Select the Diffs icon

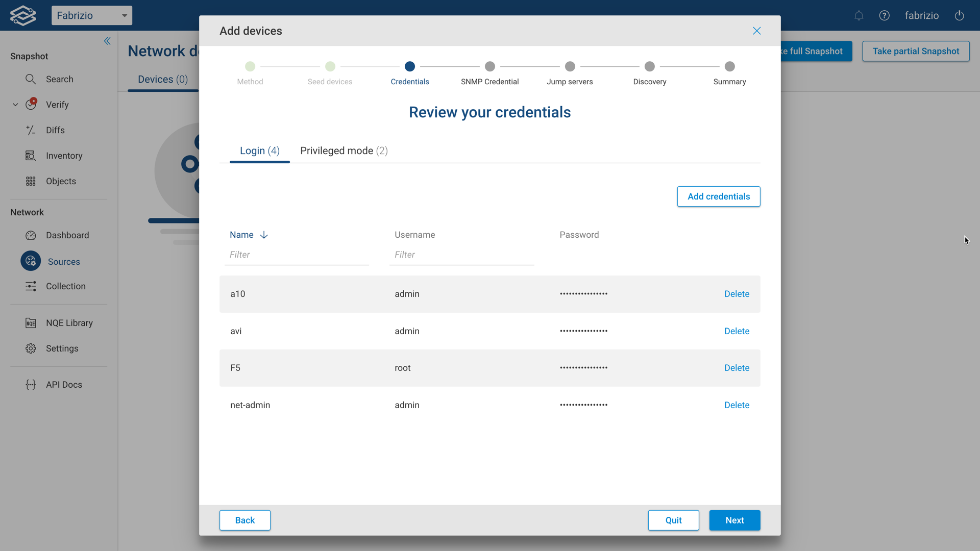click(31, 130)
